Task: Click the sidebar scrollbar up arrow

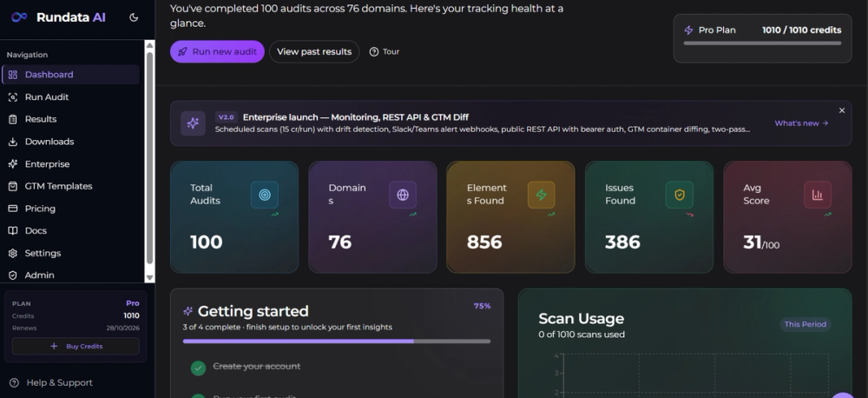Action: [x=149, y=45]
